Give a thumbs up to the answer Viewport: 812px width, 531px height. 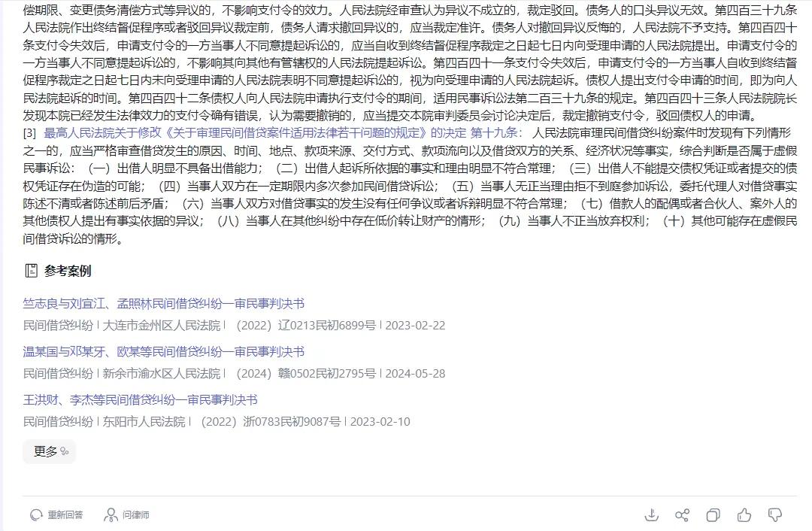[x=744, y=515]
